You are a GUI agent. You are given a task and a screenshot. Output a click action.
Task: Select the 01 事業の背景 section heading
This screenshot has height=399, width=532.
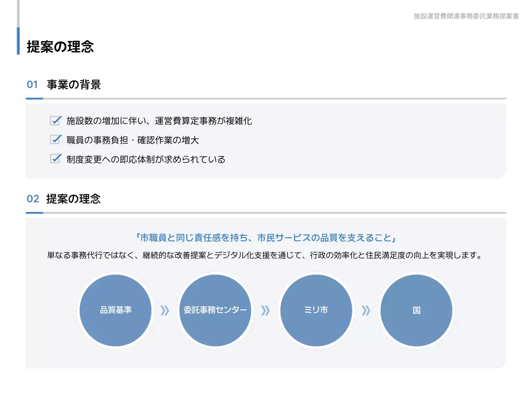pyautogui.click(x=64, y=85)
